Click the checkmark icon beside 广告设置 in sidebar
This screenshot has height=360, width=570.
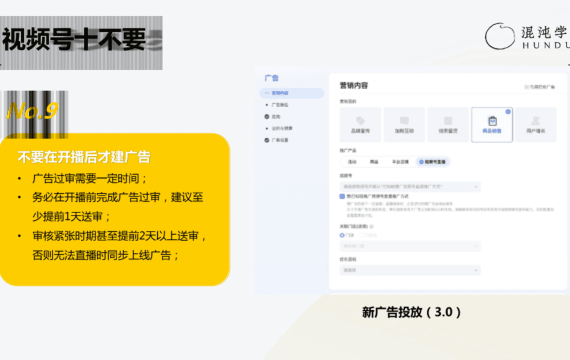[267, 140]
